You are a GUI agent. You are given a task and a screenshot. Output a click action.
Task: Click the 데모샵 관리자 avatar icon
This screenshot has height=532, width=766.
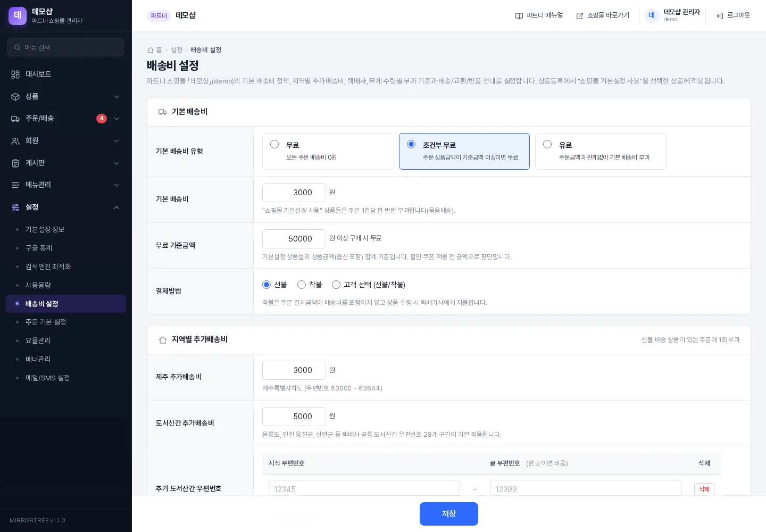tap(652, 15)
